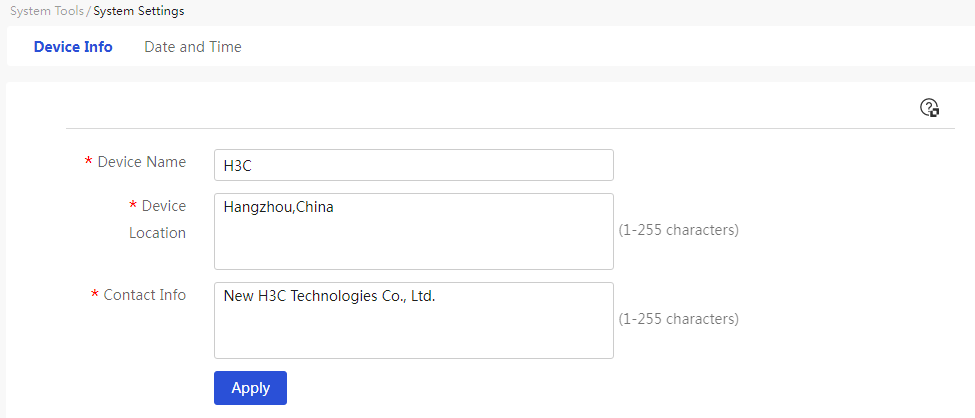Apply the device info settings
The width and height of the screenshot is (975, 418).
[x=250, y=388]
